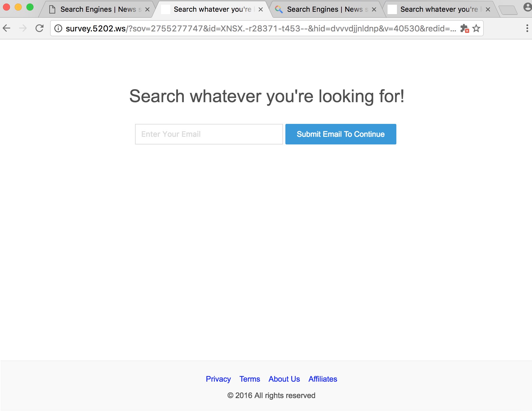Switch to the last Search whatever you're tab
The width and height of the screenshot is (532, 411).
tap(437, 9)
